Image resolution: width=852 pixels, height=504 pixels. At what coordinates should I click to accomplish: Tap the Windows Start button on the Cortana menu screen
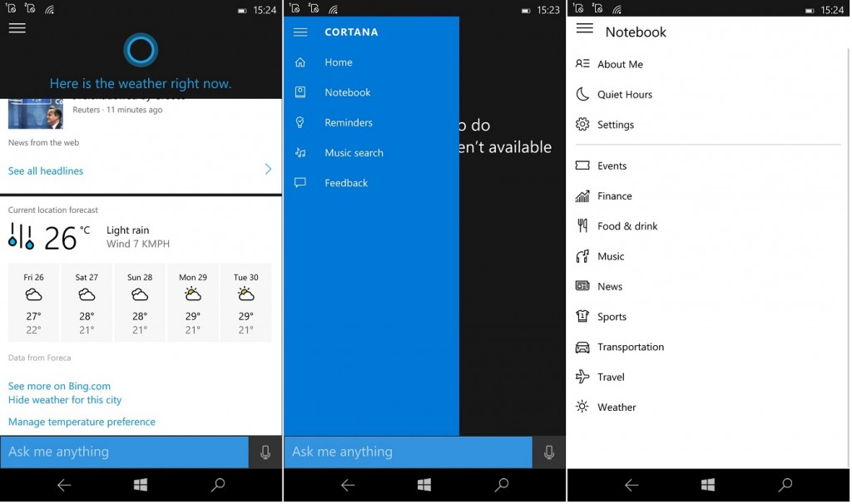point(424,484)
